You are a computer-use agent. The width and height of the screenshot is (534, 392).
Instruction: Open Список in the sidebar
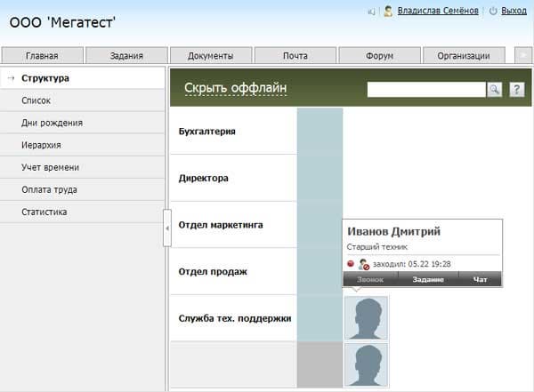82,100
